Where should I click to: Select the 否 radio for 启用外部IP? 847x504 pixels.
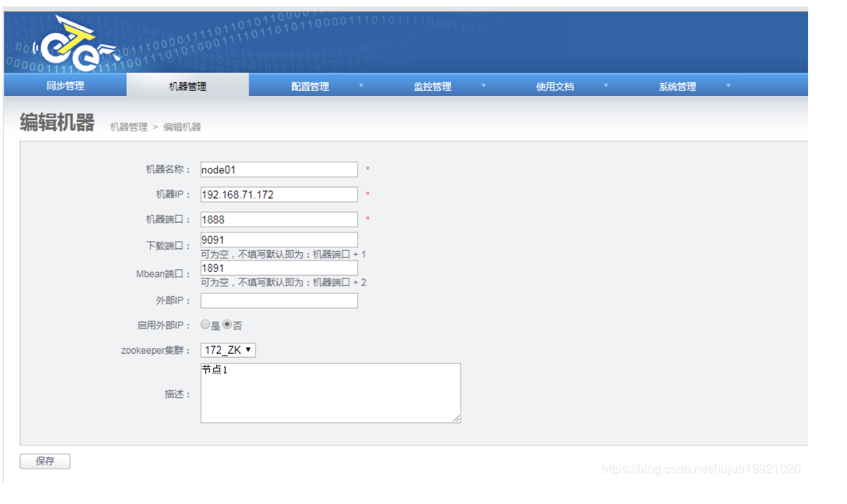pyautogui.click(x=227, y=324)
